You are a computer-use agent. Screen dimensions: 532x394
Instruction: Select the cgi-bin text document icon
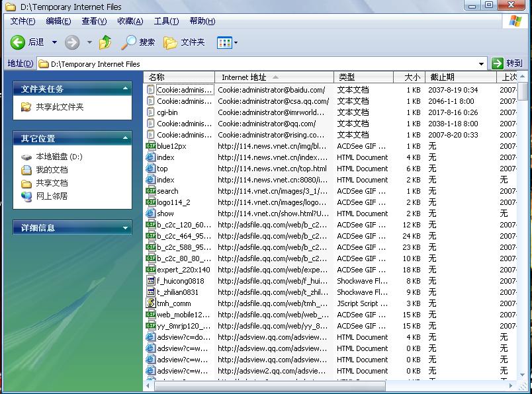point(151,112)
